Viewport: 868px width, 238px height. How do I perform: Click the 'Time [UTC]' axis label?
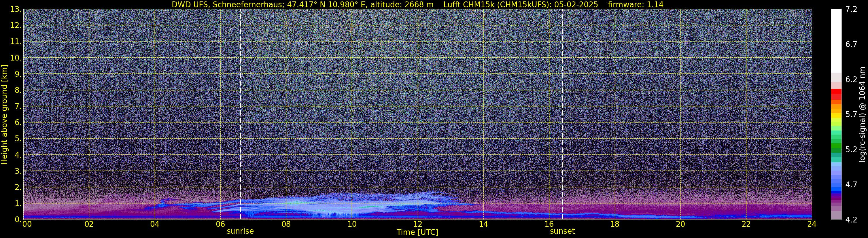coord(417,232)
